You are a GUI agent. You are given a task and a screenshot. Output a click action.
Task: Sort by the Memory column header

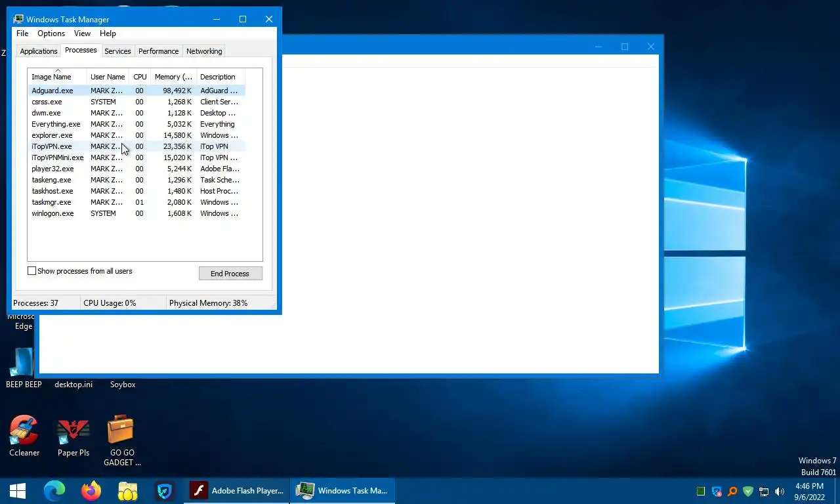173,76
